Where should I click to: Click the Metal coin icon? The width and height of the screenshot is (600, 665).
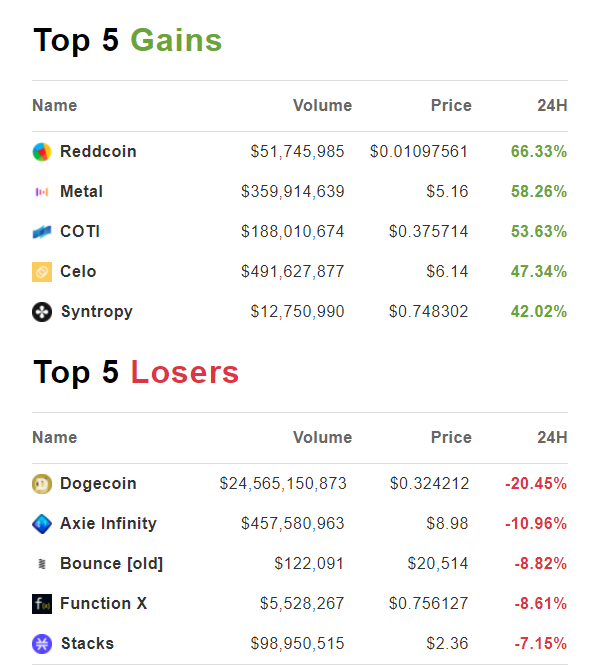coord(42,192)
